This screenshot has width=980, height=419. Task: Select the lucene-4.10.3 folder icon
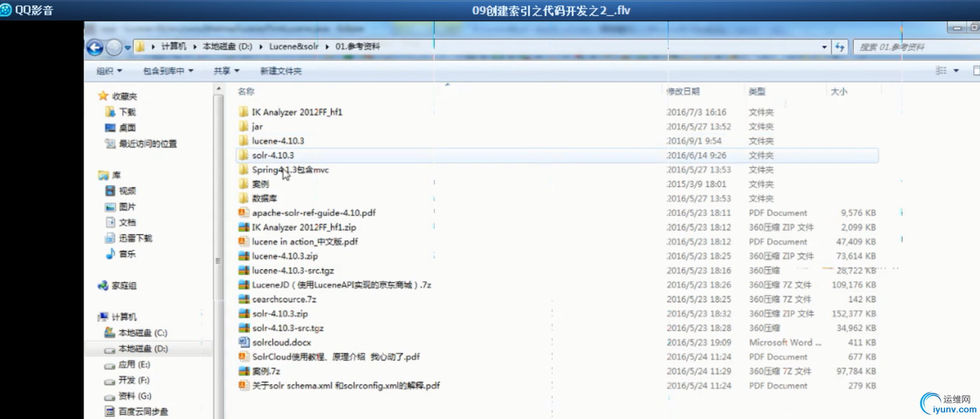click(x=243, y=141)
